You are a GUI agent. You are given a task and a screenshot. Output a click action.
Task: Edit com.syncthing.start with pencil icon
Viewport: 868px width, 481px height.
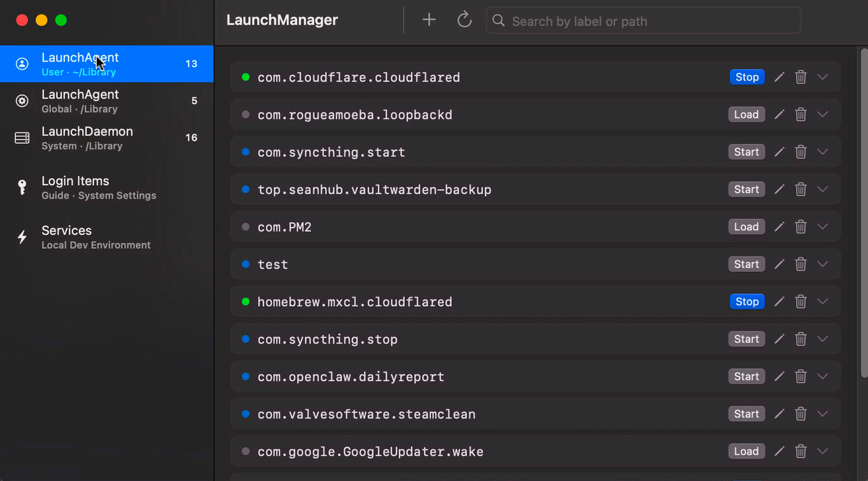[x=779, y=152]
